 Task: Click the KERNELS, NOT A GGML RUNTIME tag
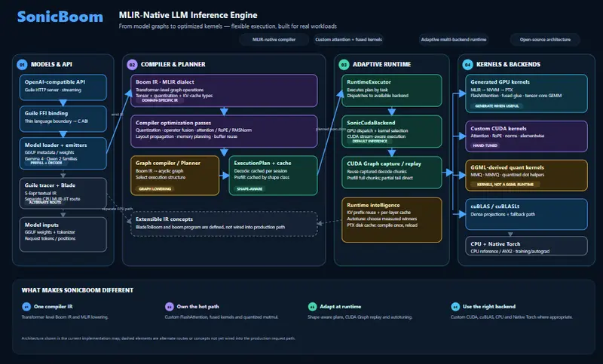click(x=505, y=185)
